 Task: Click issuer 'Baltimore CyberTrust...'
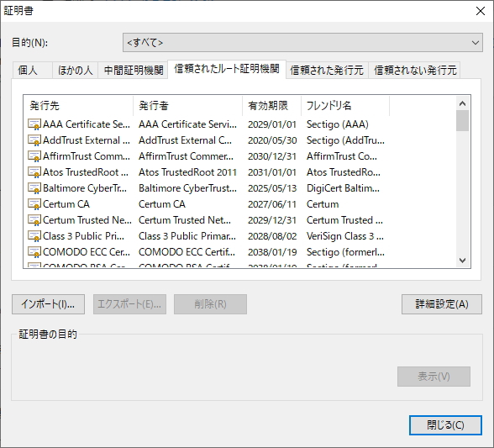188,188
